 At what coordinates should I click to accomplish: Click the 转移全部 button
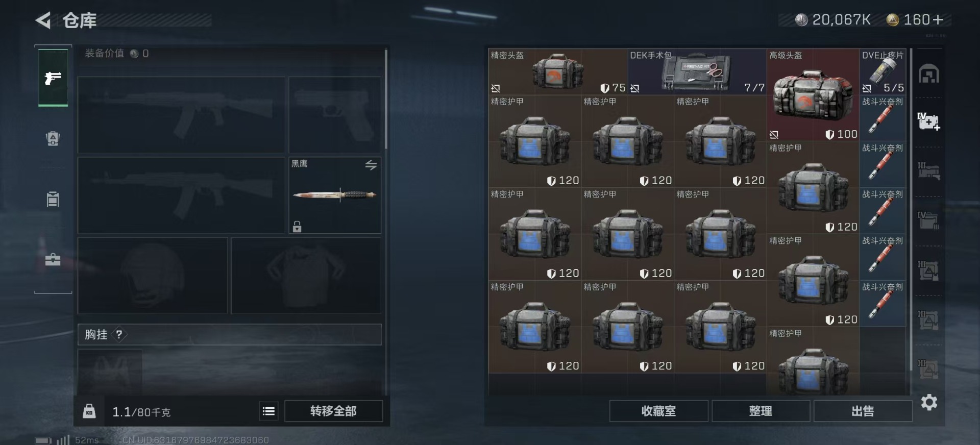tap(333, 411)
